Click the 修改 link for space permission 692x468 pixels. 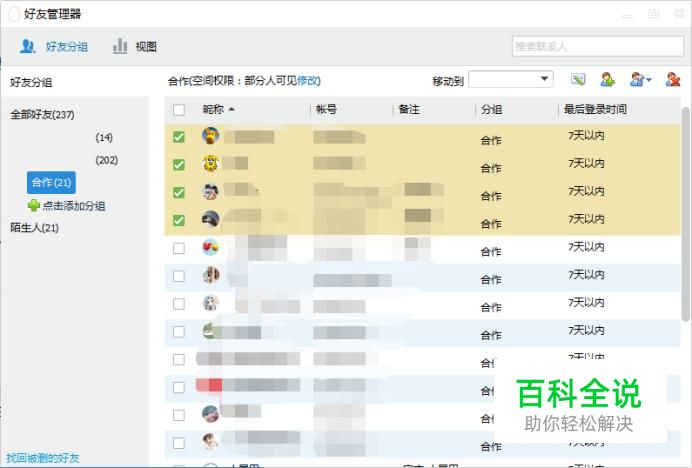click(308, 81)
